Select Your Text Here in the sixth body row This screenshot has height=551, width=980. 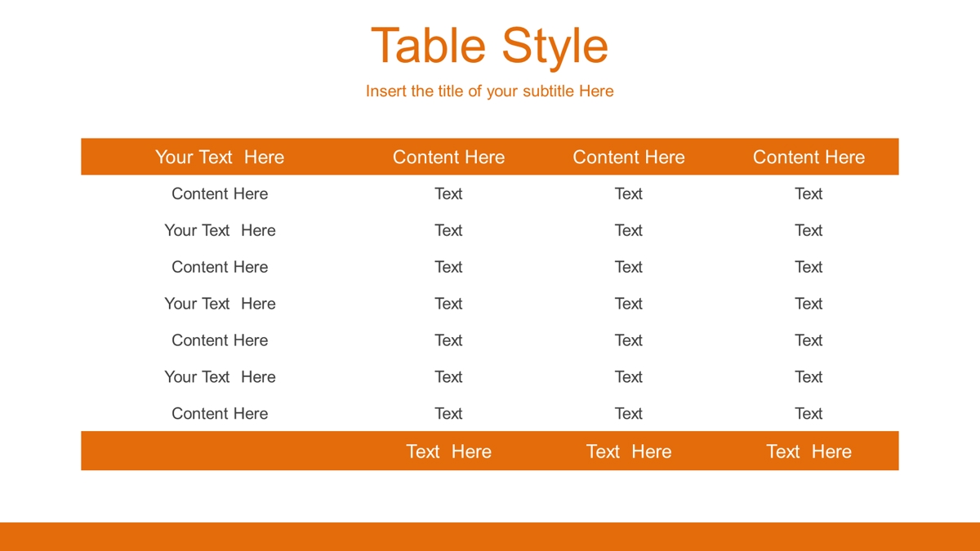(x=220, y=377)
